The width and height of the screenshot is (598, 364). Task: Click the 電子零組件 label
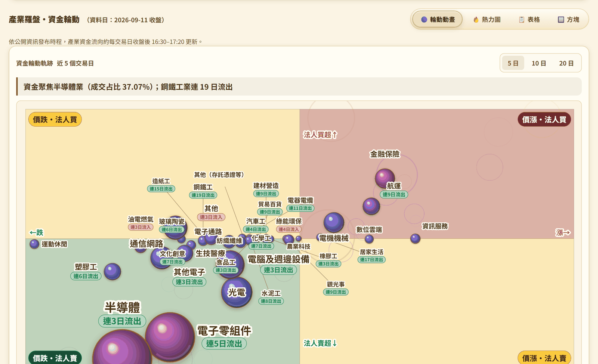pos(224,331)
